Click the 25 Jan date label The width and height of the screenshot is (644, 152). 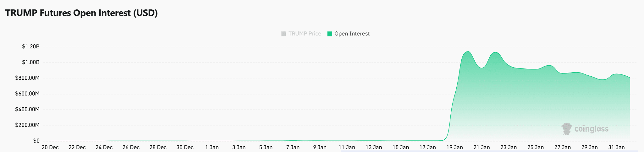(536, 148)
